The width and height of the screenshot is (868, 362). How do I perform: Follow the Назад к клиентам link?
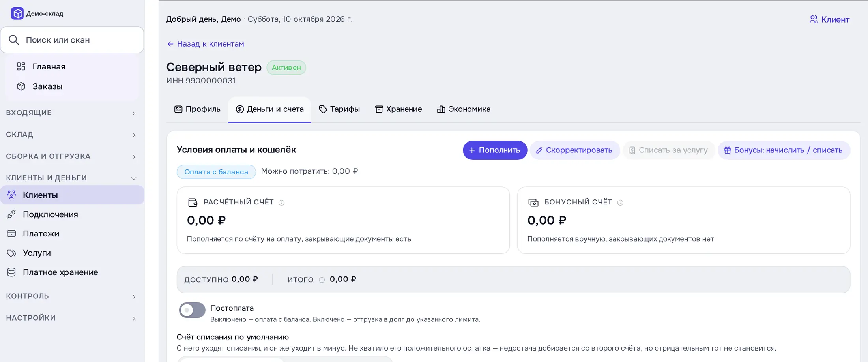(x=206, y=44)
